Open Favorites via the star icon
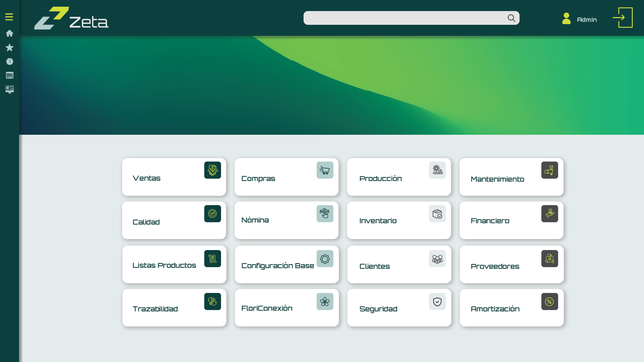The width and height of the screenshot is (644, 362). [9, 48]
